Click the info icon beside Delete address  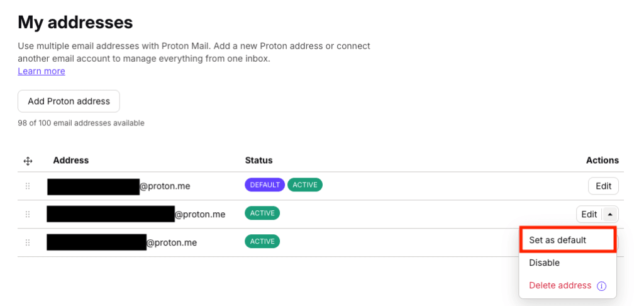601,286
